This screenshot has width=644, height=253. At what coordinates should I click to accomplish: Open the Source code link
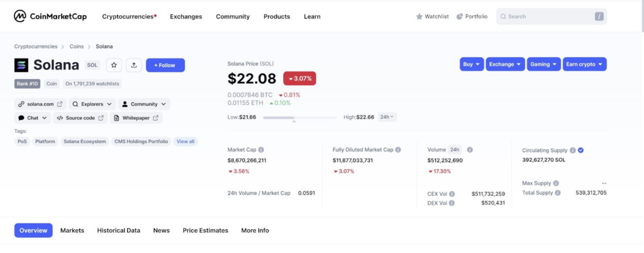(80, 118)
